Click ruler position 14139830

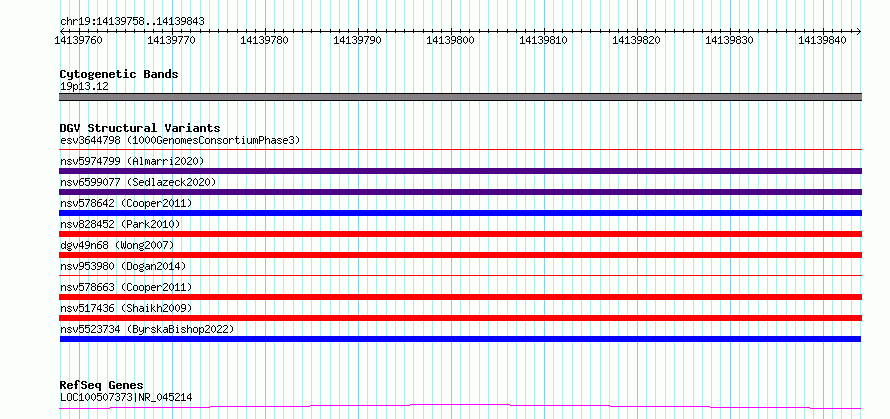[x=730, y=40]
